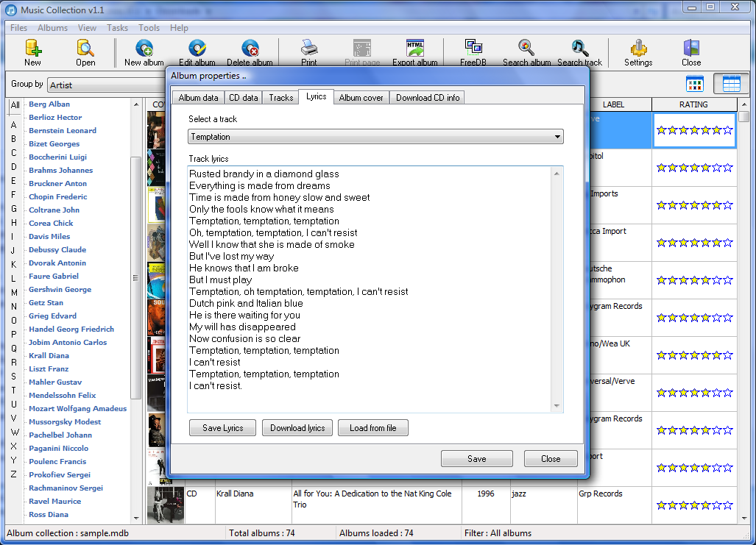Open the Help menu
This screenshot has width=756, height=545.
point(179,28)
